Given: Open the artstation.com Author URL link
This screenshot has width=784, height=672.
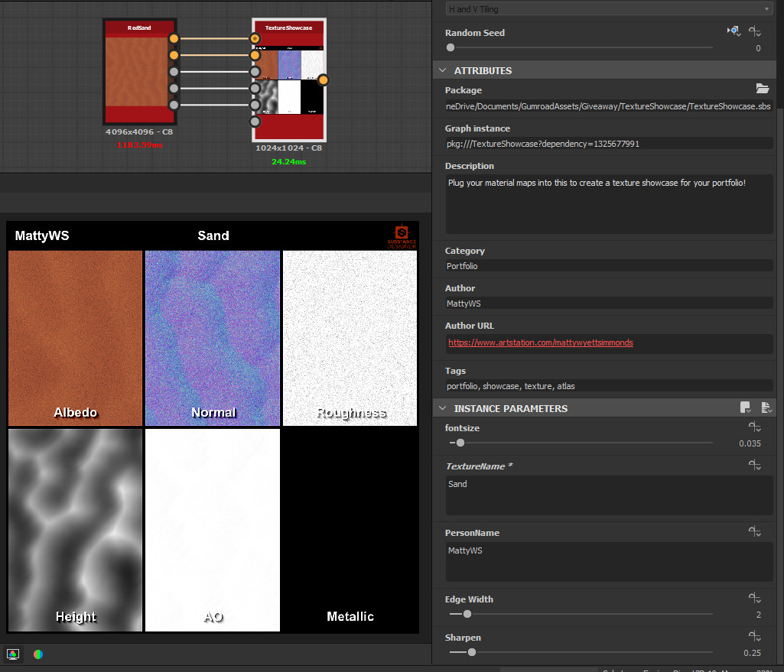Looking at the screenshot, I should click(x=541, y=342).
